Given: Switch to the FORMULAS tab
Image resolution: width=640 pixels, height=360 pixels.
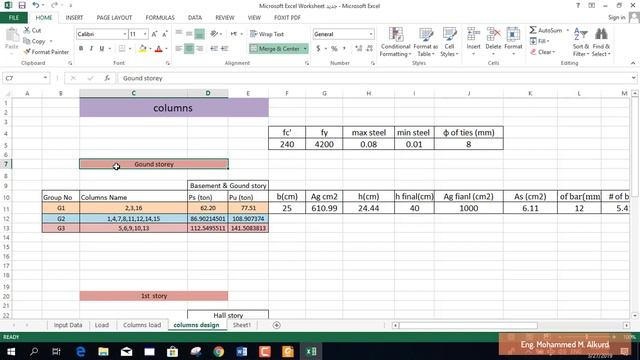Looking at the screenshot, I should 160,18.
